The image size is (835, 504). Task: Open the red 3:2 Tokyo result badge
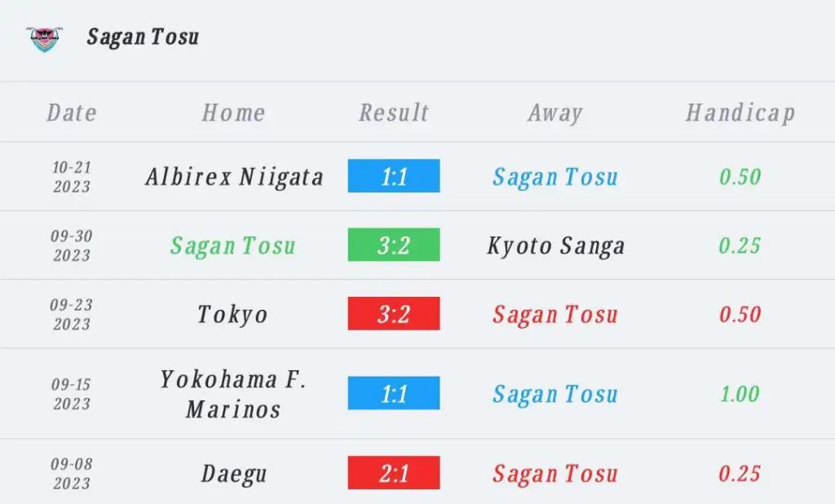coord(394,313)
